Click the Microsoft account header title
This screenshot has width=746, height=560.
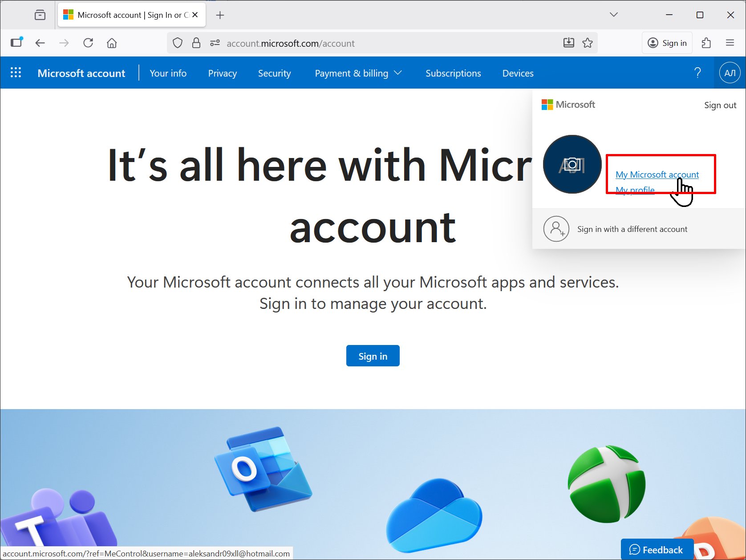click(x=81, y=73)
